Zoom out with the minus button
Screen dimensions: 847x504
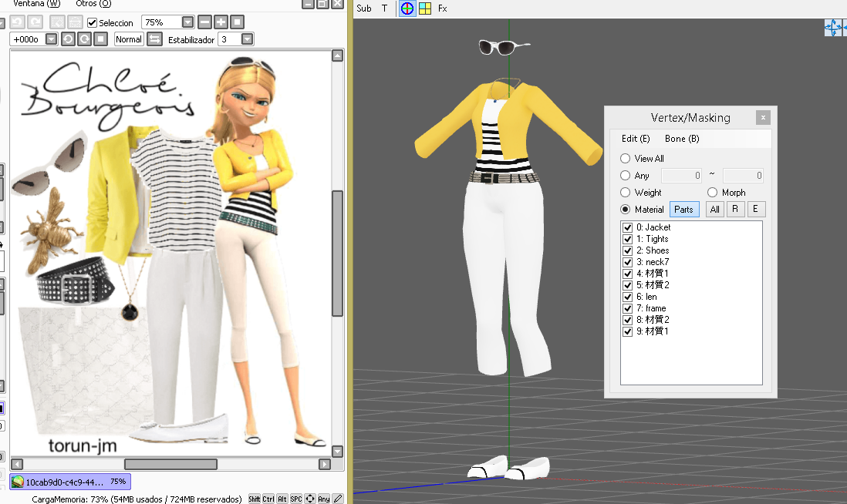[204, 22]
